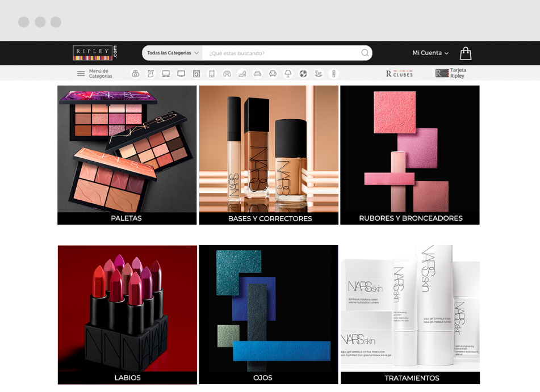The height and width of the screenshot is (392, 540).
Task: Select the high-heel shoe category icon
Action: [242, 74]
